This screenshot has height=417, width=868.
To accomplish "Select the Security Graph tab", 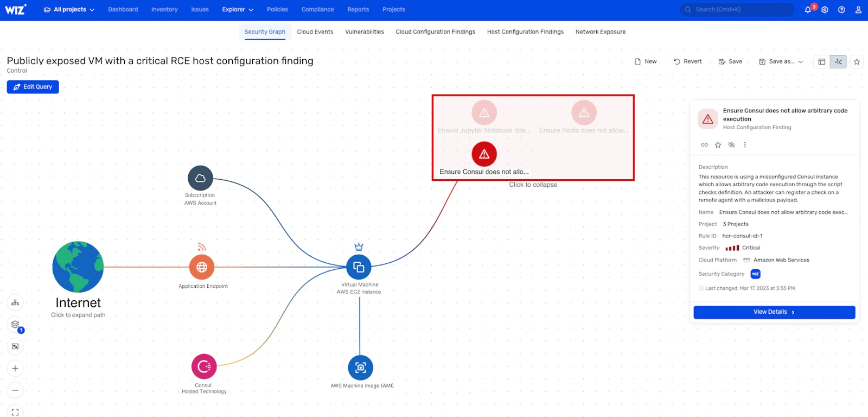I will (x=265, y=32).
